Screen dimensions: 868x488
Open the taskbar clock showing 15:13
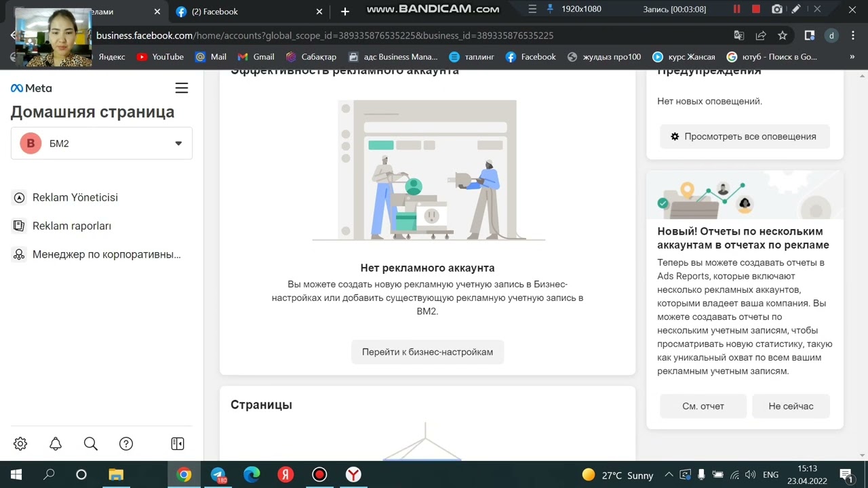pos(807,474)
